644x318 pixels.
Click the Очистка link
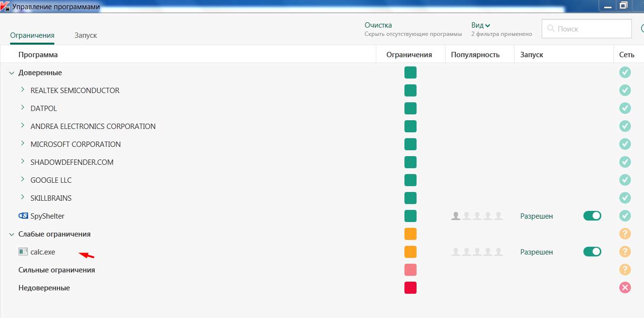click(x=378, y=25)
